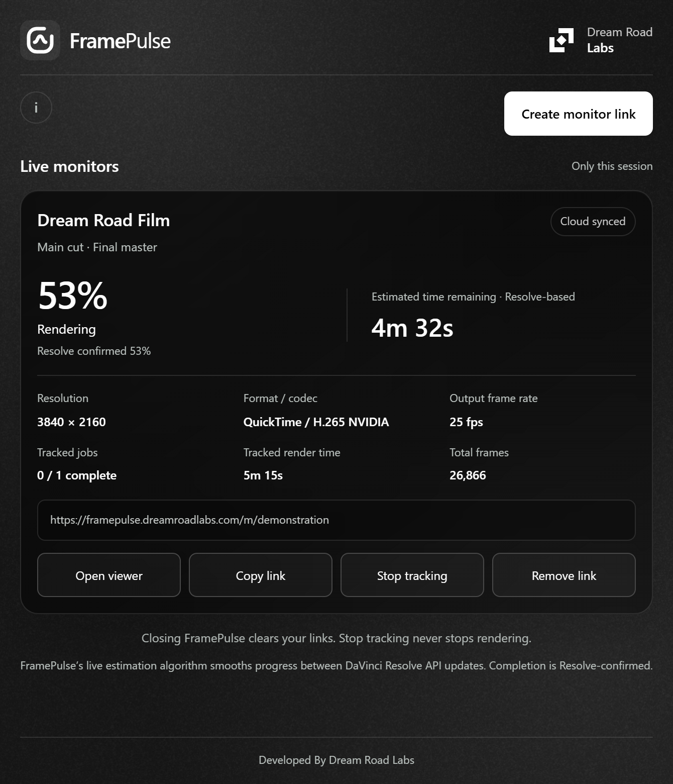Click 'Closing FramePulse clears your links' note
The image size is (673, 784).
pos(336,638)
